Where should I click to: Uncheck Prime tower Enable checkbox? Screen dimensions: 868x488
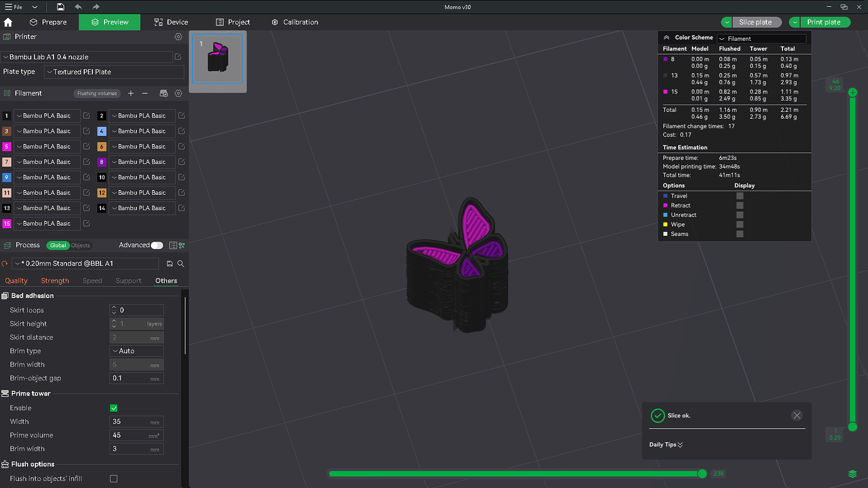114,408
